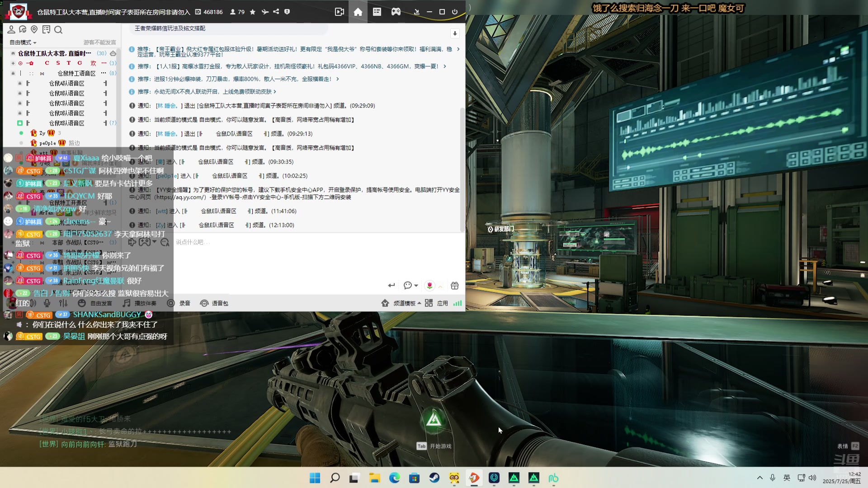Click the location pin icon in sidebar
The height and width of the screenshot is (488, 868).
click(x=34, y=29)
